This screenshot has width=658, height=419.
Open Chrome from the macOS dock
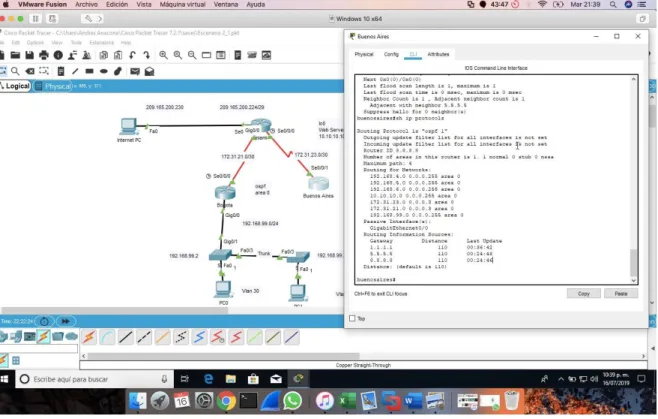(226, 401)
